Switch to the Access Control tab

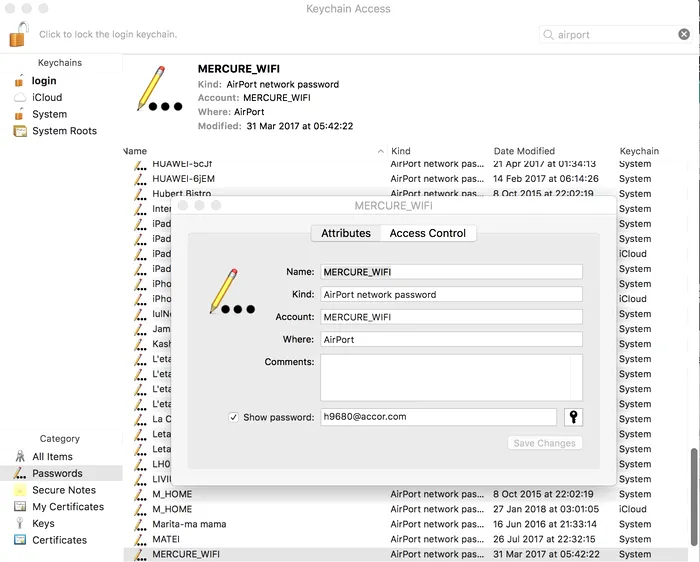(427, 233)
